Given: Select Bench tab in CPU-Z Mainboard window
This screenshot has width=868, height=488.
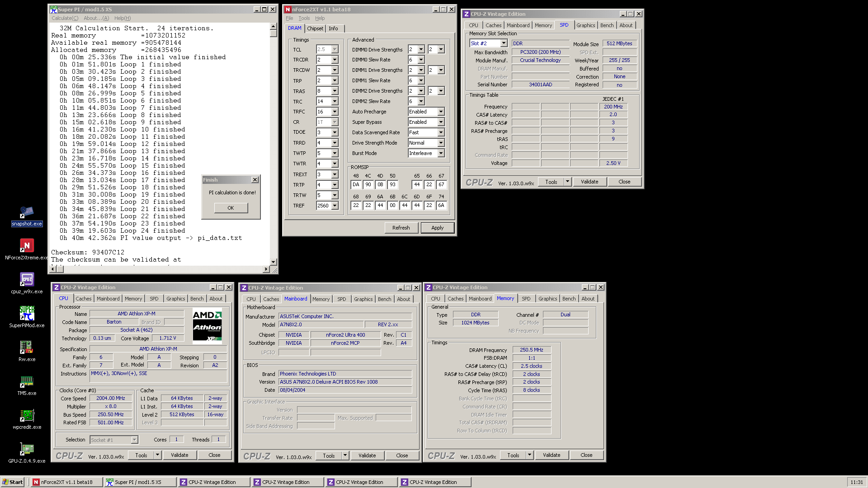Looking at the screenshot, I should tap(385, 299).
